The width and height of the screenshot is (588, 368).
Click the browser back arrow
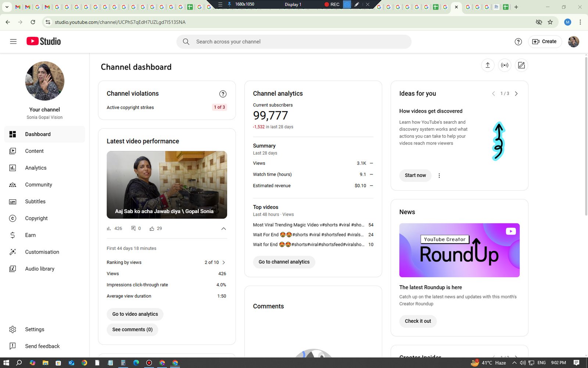pos(8,22)
